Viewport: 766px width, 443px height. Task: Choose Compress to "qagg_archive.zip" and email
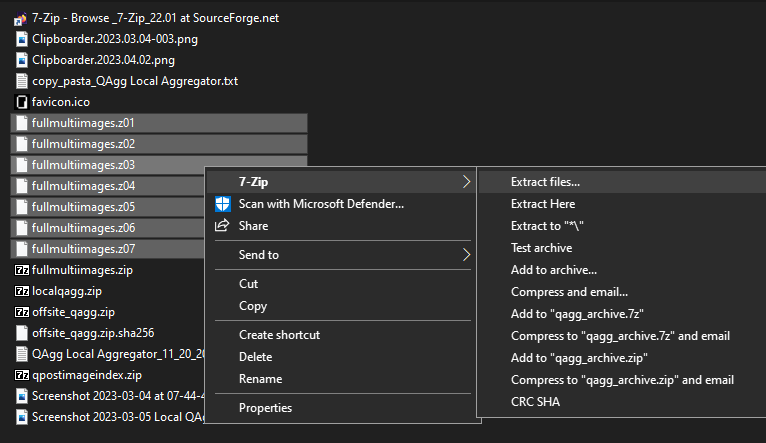pyautogui.click(x=622, y=380)
